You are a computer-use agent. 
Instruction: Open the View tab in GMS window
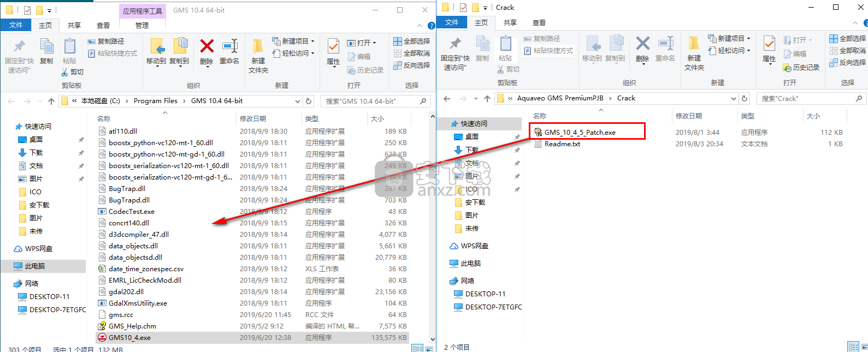click(x=103, y=25)
